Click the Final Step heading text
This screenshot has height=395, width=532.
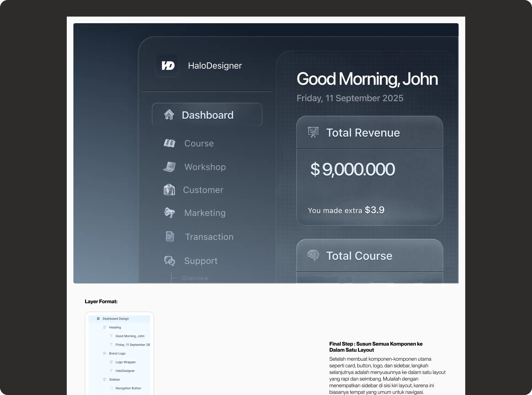tap(376, 347)
